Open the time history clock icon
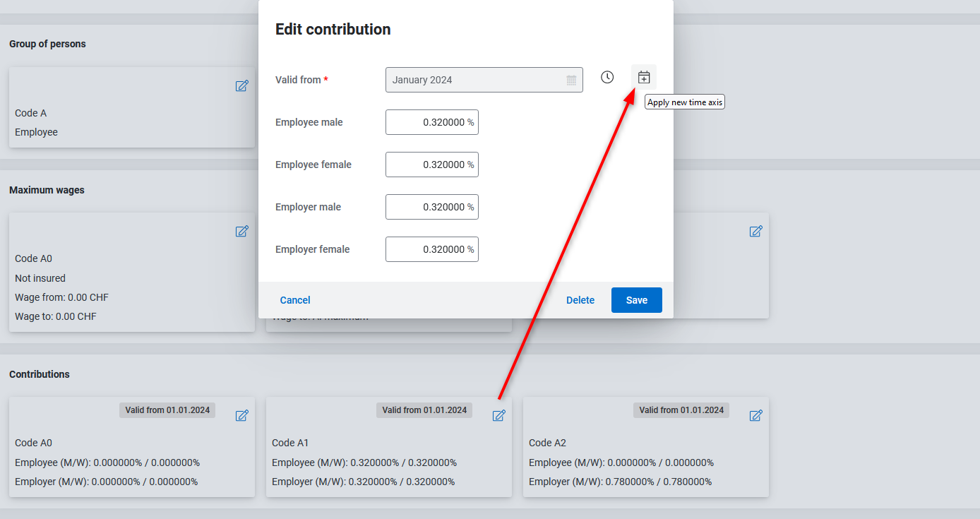This screenshot has width=980, height=519. click(607, 77)
